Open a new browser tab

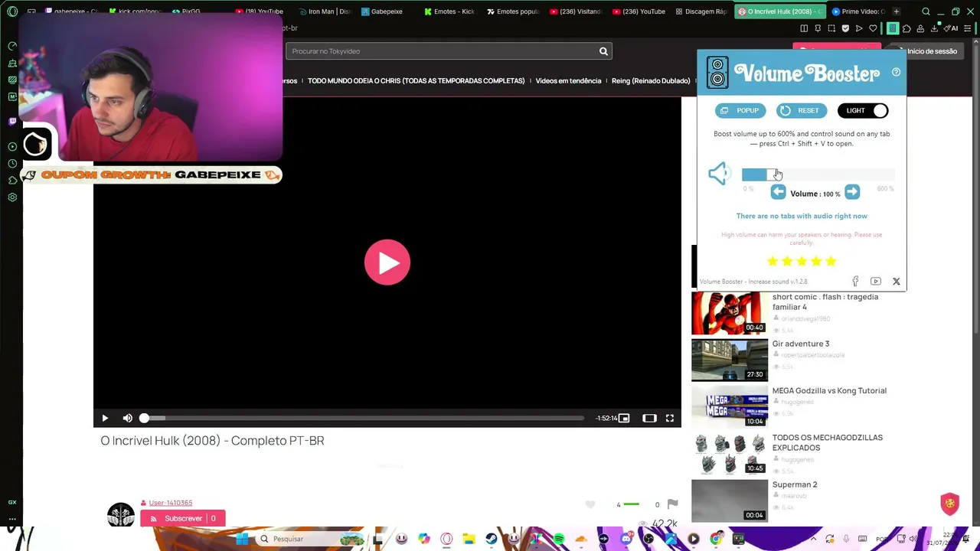point(897,11)
